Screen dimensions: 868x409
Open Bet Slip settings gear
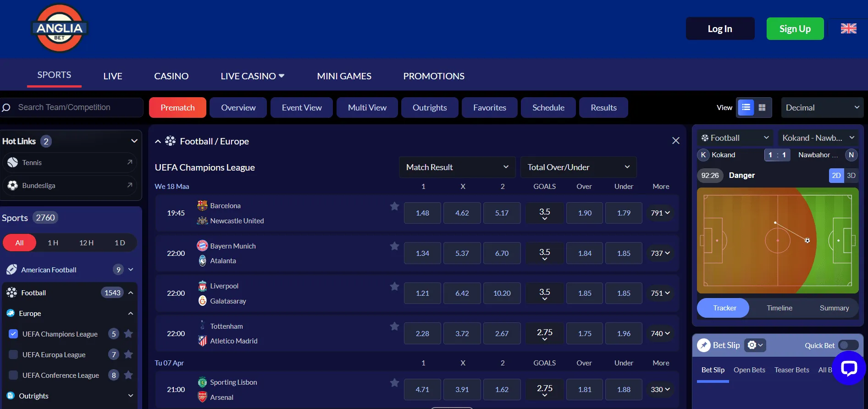(754, 345)
